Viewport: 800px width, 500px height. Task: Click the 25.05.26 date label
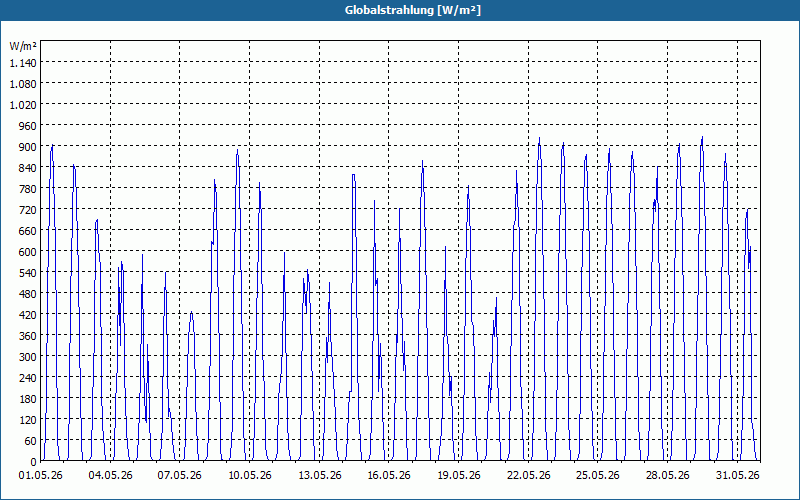[597, 476]
